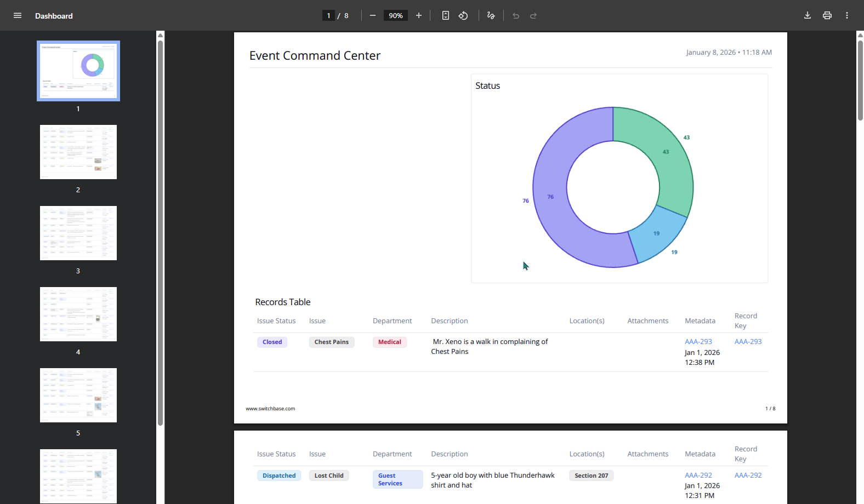Click the thumbnail panel vertical scrollbar
The width and height of the screenshot is (864, 504).
[x=160, y=230]
